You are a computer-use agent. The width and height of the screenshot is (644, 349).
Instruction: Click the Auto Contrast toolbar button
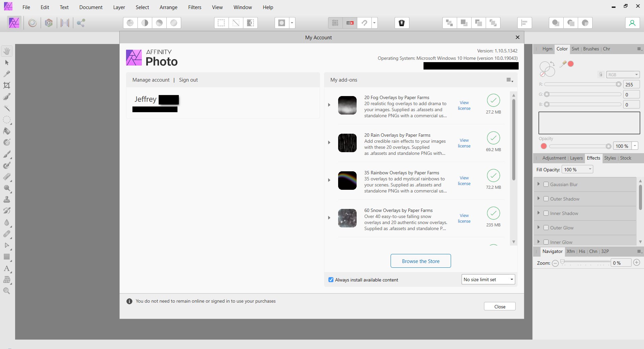pos(145,23)
